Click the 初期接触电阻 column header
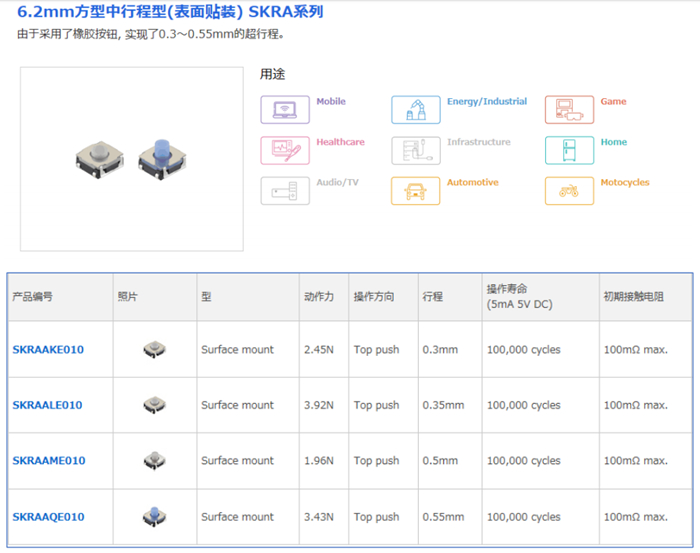Image resolution: width=700 pixels, height=553 pixels. click(x=635, y=297)
